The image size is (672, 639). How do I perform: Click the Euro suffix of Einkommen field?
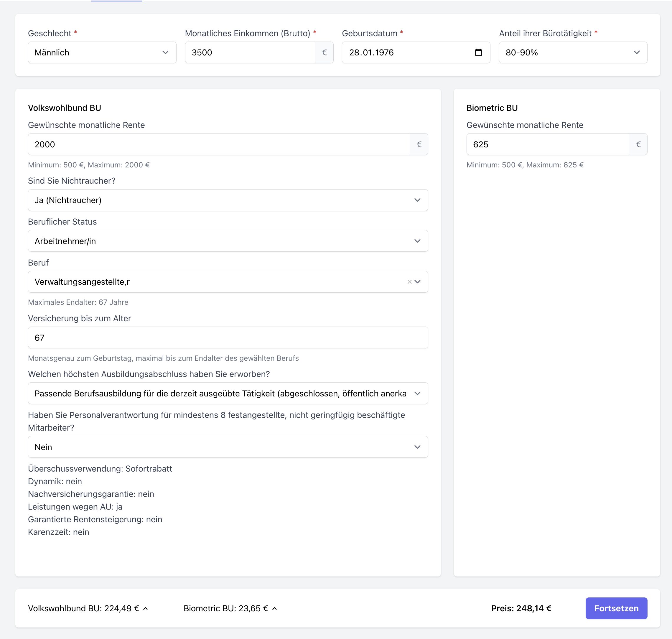coord(324,52)
